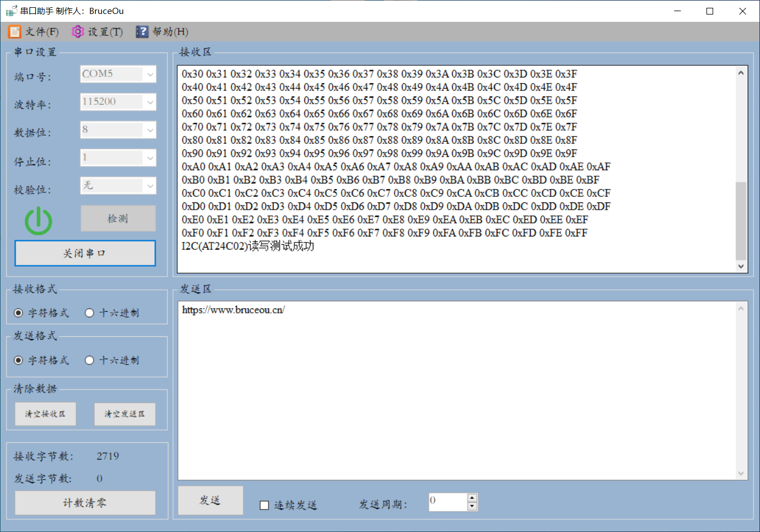Expand the 端口号 COM5 dropdown
This screenshot has height=532, width=760.
[x=150, y=74]
